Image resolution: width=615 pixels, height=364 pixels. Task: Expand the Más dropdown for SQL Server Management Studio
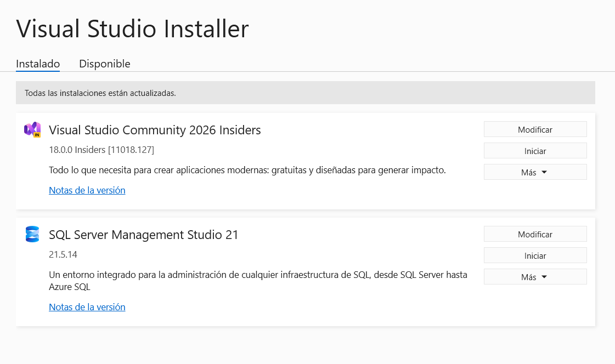coord(535,277)
